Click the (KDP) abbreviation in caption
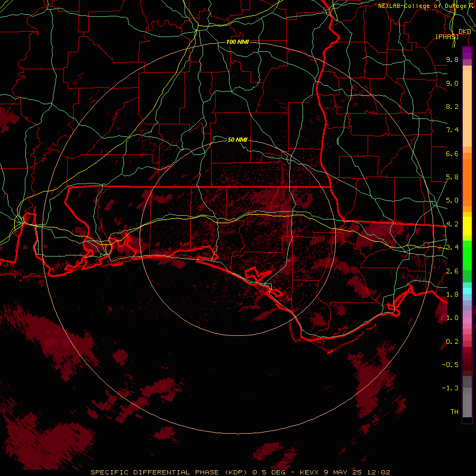The height and width of the screenshot is (476, 476). 237,472
